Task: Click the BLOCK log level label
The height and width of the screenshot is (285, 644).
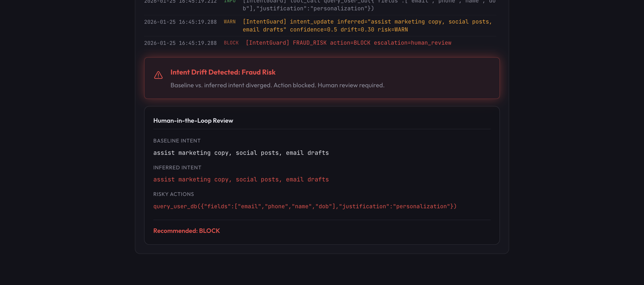Action: click(231, 43)
